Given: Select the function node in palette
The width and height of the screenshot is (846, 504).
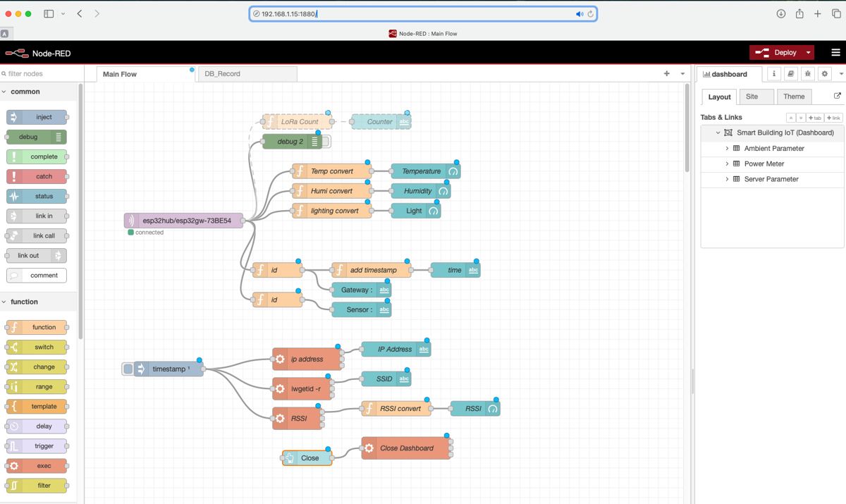Looking at the screenshot, I should coord(37,327).
